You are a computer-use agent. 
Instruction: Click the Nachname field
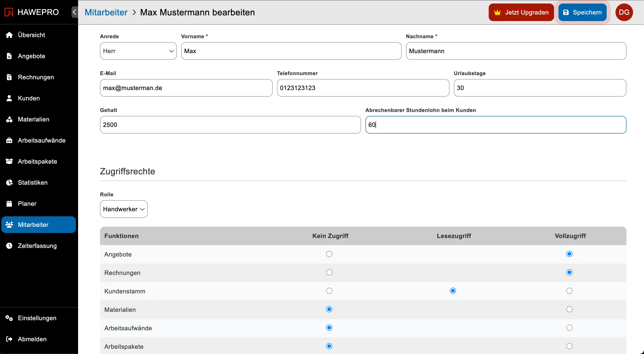516,51
